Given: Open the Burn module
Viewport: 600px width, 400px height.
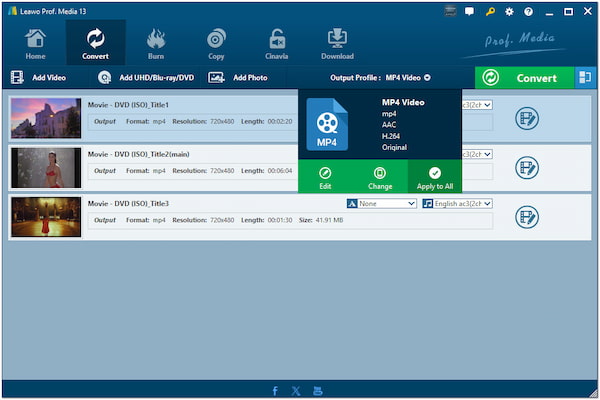Looking at the screenshot, I should 156,44.
